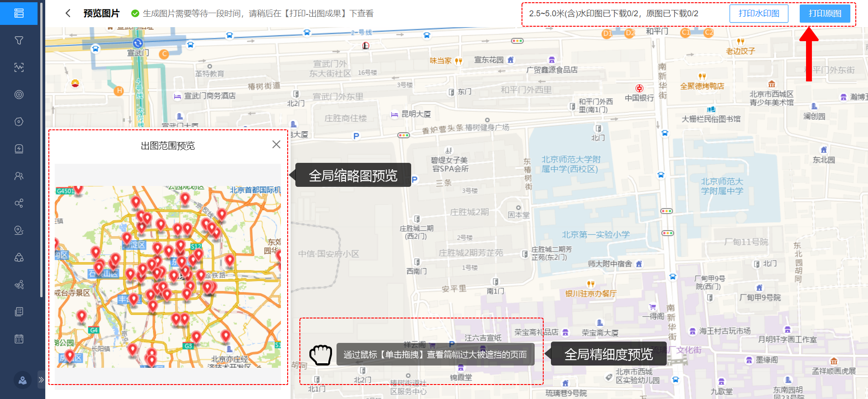The width and height of the screenshot is (868, 399).
Task: Click the 碧缇女子美容SPA会所 label
Action: tap(449, 164)
